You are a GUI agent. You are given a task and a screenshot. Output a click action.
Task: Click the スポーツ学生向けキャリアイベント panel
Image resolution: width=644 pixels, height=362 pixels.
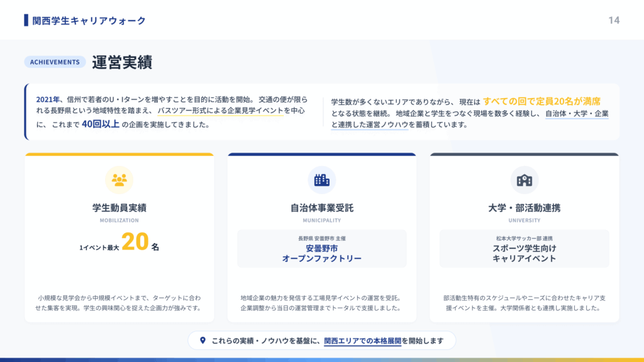[x=524, y=248]
